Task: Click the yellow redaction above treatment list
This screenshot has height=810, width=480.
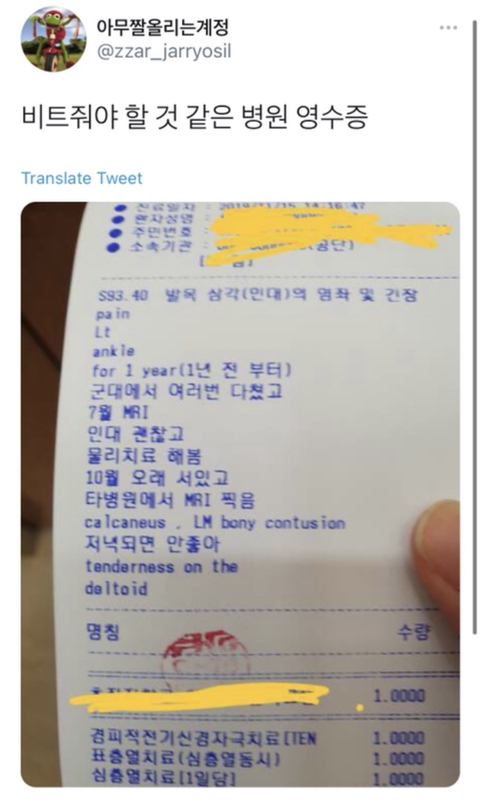Action: pos(202,698)
